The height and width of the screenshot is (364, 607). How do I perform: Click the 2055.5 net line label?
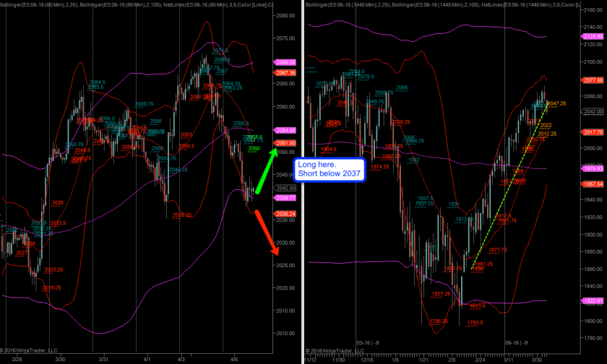click(x=241, y=123)
